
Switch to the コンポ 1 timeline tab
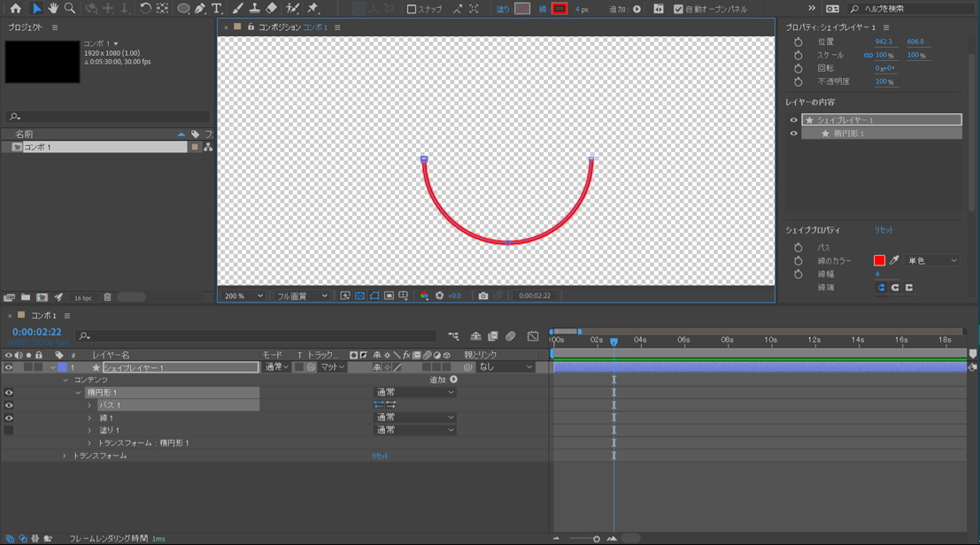pos(43,316)
